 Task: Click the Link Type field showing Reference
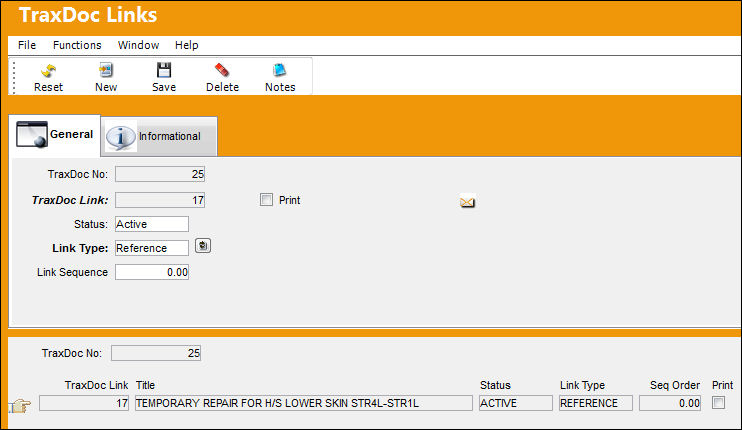click(152, 248)
